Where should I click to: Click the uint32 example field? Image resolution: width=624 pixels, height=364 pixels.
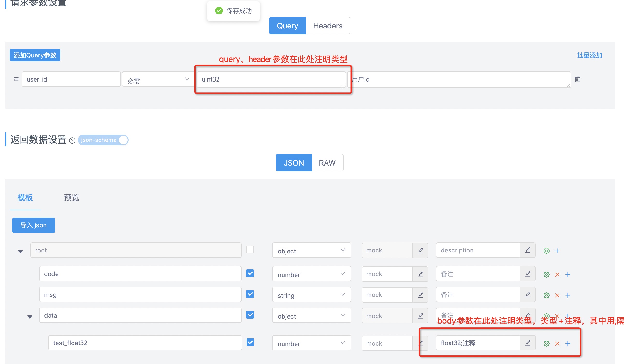[271, 80]
